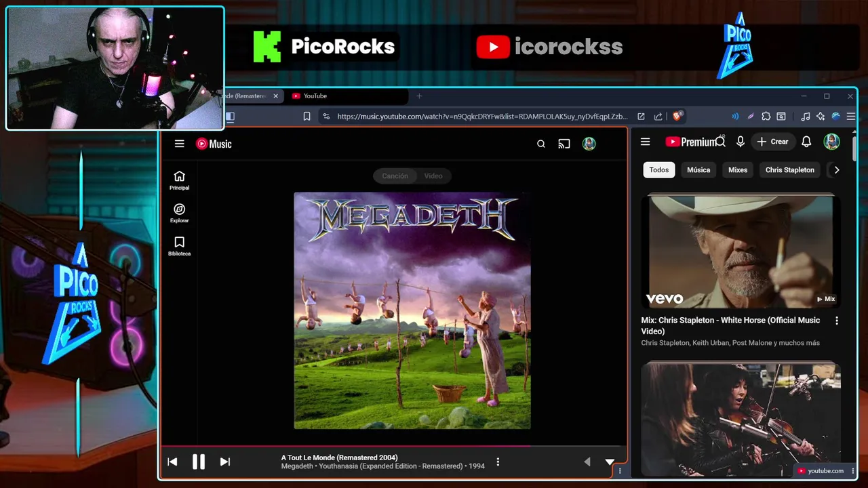Open Explorar in the sidebar

pyautogui.click(x=179, y=213)
